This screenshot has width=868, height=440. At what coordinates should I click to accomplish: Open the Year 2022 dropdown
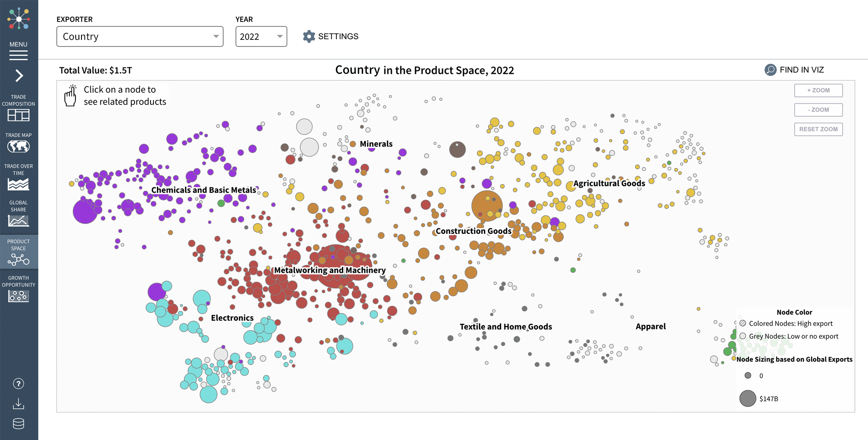point(261,36)
